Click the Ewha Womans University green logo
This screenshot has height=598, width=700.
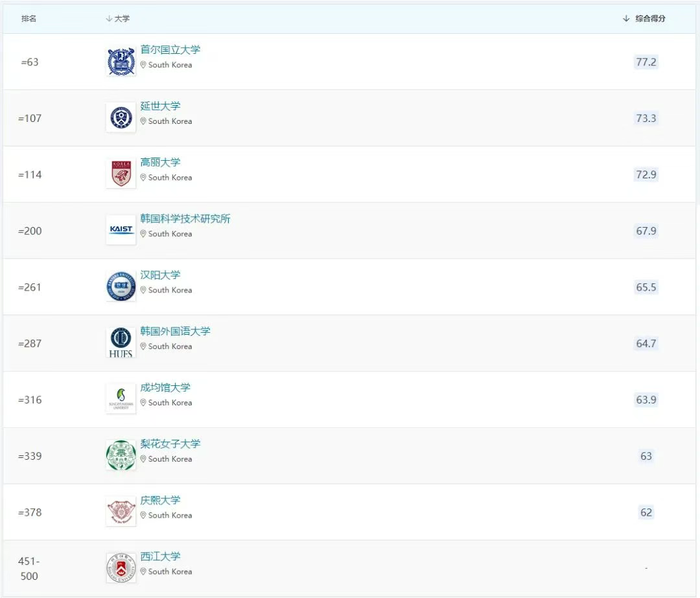121,455
